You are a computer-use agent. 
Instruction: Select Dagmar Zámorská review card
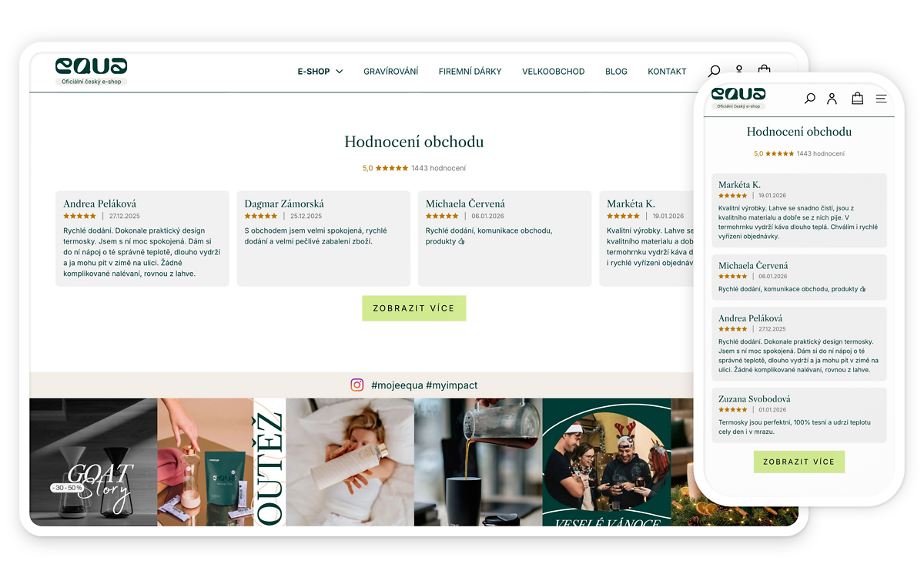coord(323,239)
